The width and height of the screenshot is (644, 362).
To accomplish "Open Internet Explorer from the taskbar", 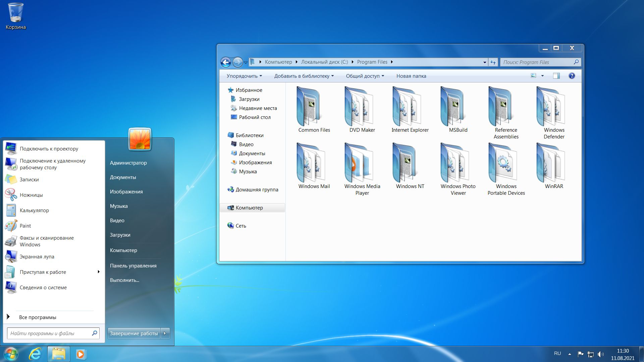I will pyautogui.click(x=35, y=354).
